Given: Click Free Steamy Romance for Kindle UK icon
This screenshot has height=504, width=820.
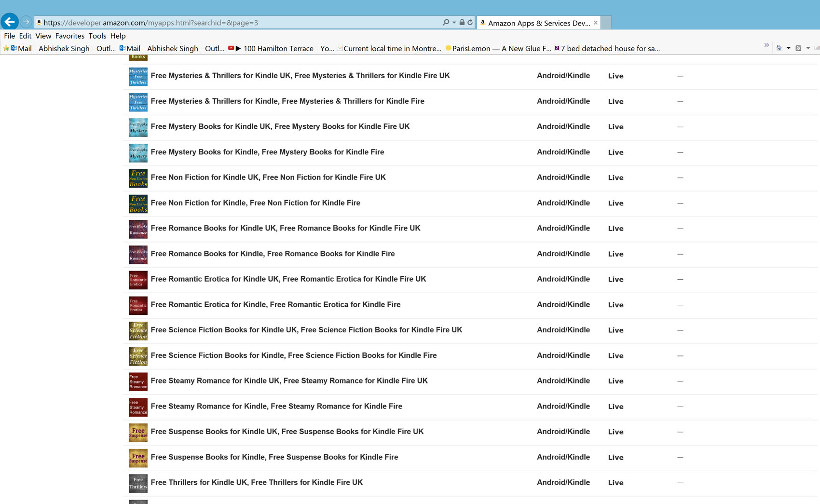Looking at the screenshot, I should point(138,381).
